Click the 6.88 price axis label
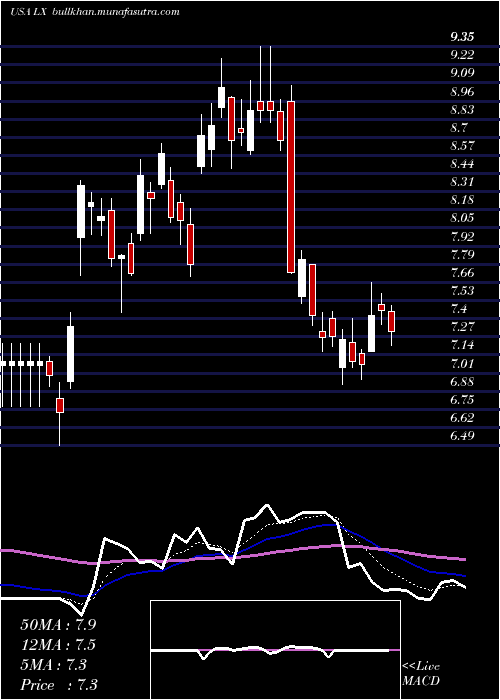Screen dimensions: 500x700 point(462,381)
